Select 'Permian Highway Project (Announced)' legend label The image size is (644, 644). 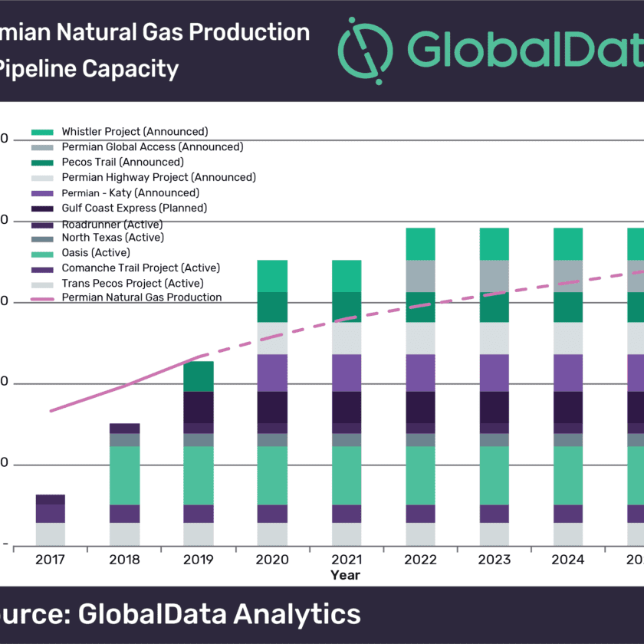(x=159, y=177)
